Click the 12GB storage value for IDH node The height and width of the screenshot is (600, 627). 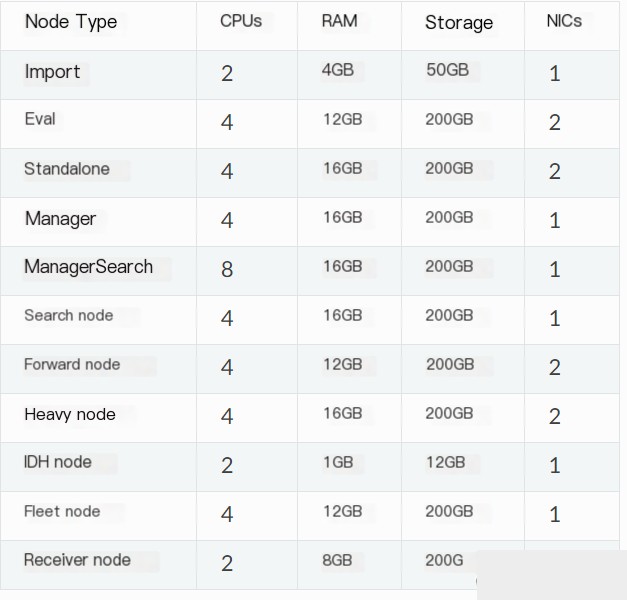[446, 463]
